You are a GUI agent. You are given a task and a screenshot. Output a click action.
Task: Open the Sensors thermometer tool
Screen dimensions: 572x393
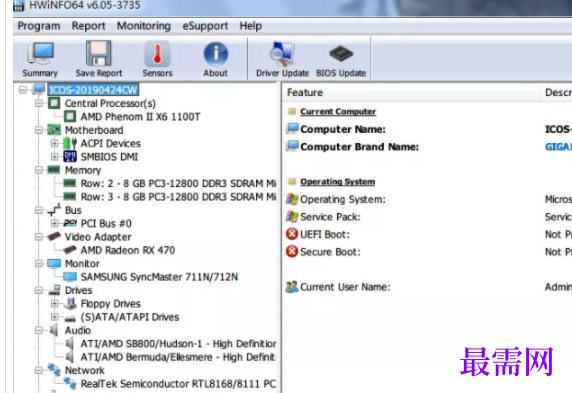157,59
